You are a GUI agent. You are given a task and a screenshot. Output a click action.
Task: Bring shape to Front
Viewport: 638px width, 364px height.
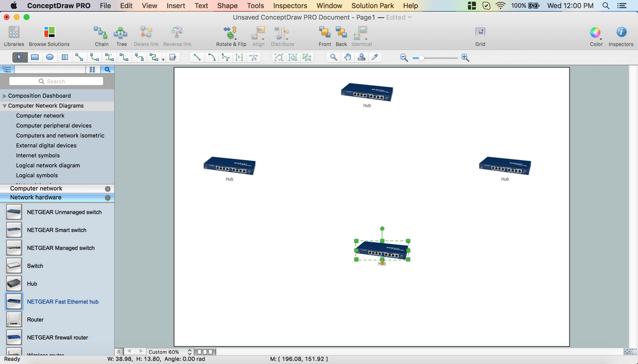click(x=325, y=35)
